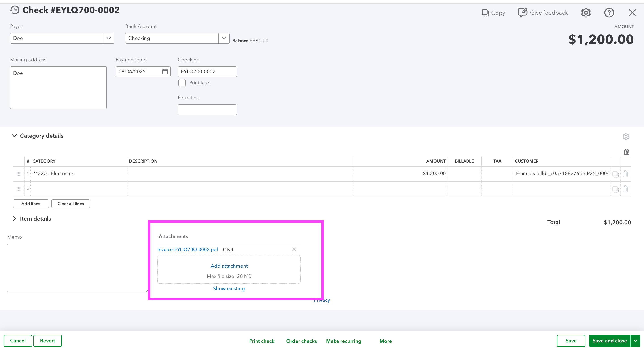This screenshot has height=352, width=644.
Task: Open the help question mark icon
Action: [609, 13]
